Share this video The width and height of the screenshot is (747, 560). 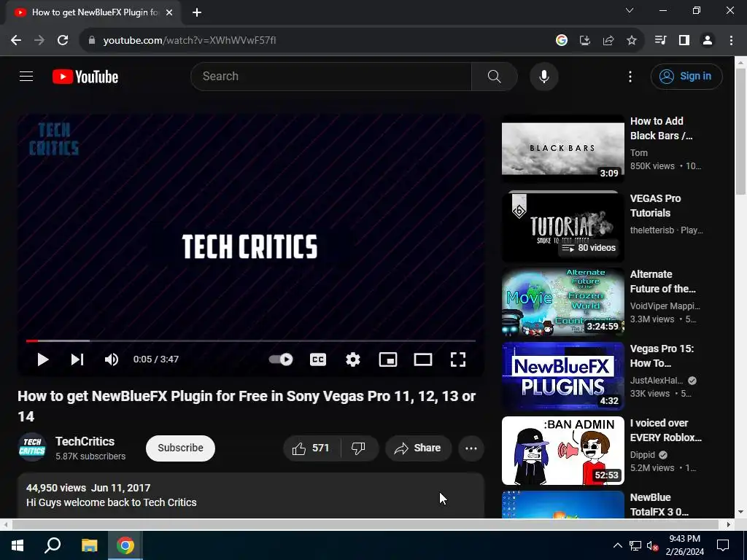[x=418, y=448]
